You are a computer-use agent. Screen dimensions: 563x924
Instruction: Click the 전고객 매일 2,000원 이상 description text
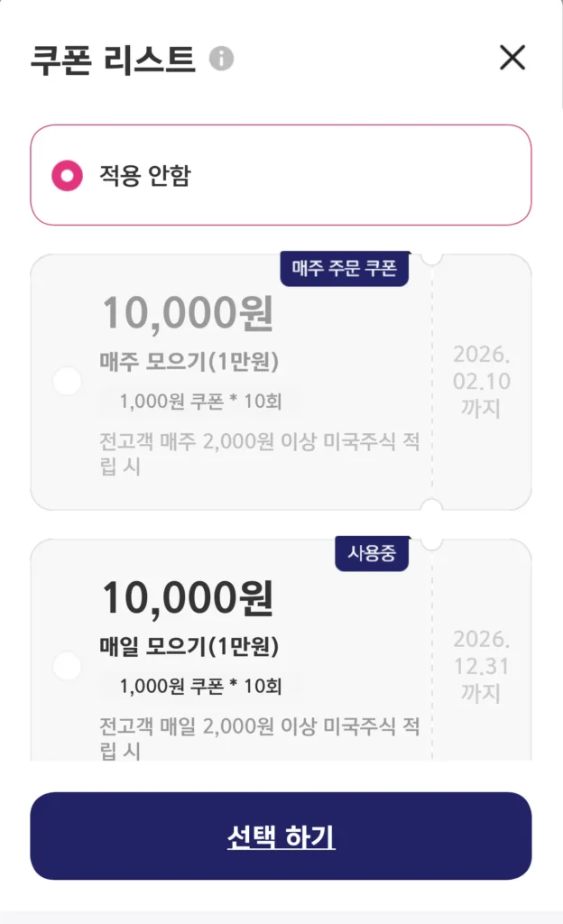259,737
